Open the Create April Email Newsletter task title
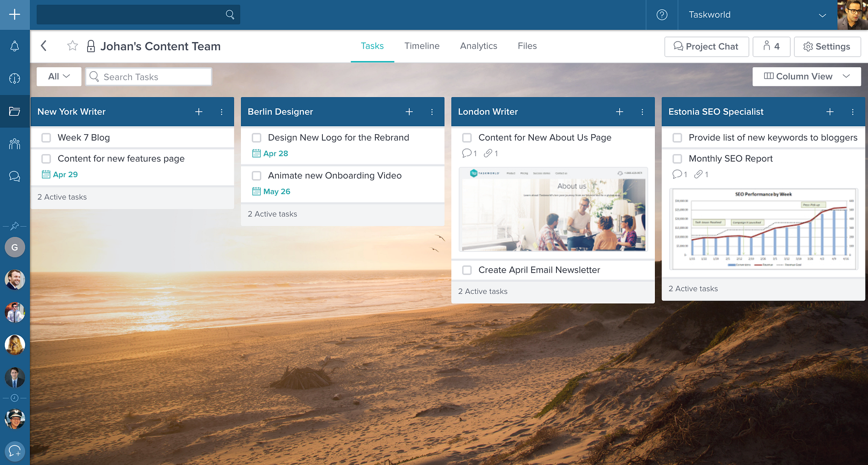The image size is (868, 465). (539, 270)
